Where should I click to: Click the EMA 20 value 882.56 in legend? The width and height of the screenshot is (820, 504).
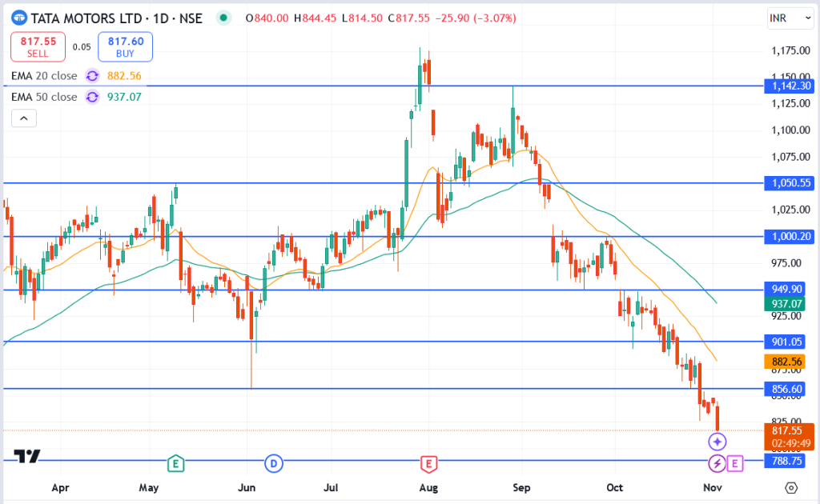pos(124,76)
